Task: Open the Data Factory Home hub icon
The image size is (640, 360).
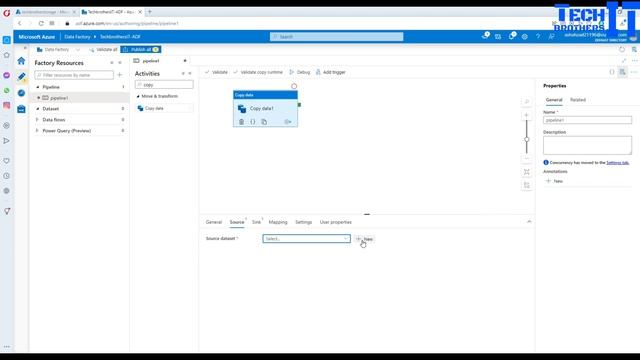Action: pos(21,61)
